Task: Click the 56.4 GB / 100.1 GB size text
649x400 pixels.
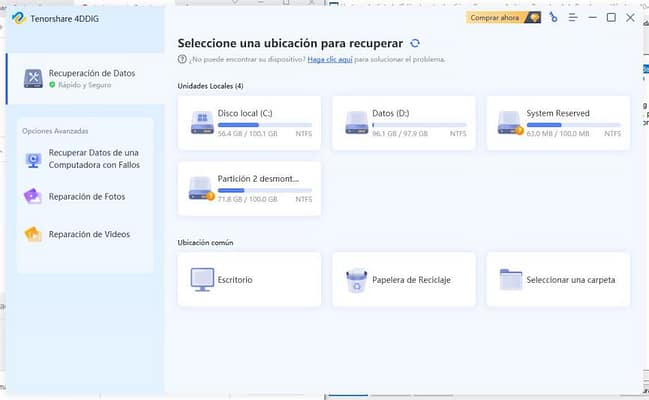Action: 248,134
